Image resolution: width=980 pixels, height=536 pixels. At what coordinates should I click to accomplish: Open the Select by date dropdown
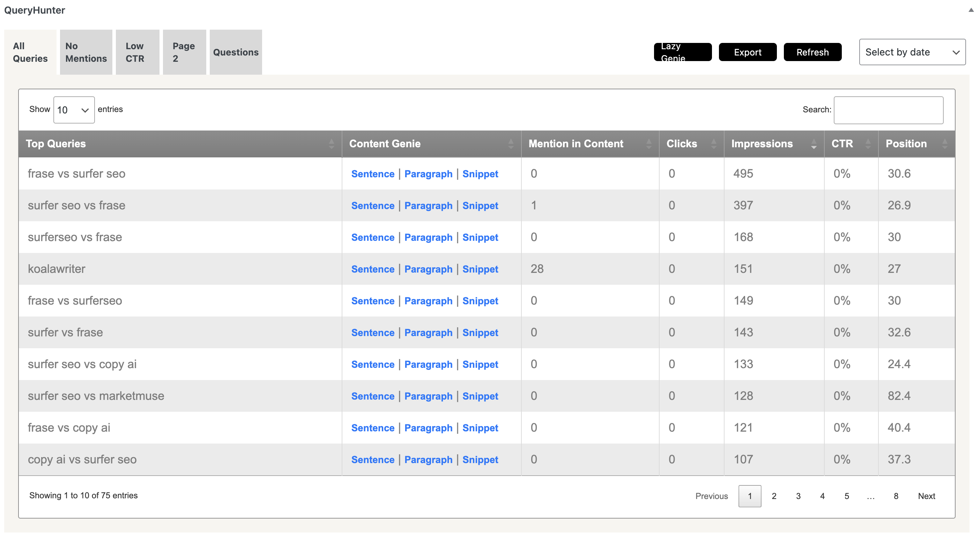tap(912, 52)
